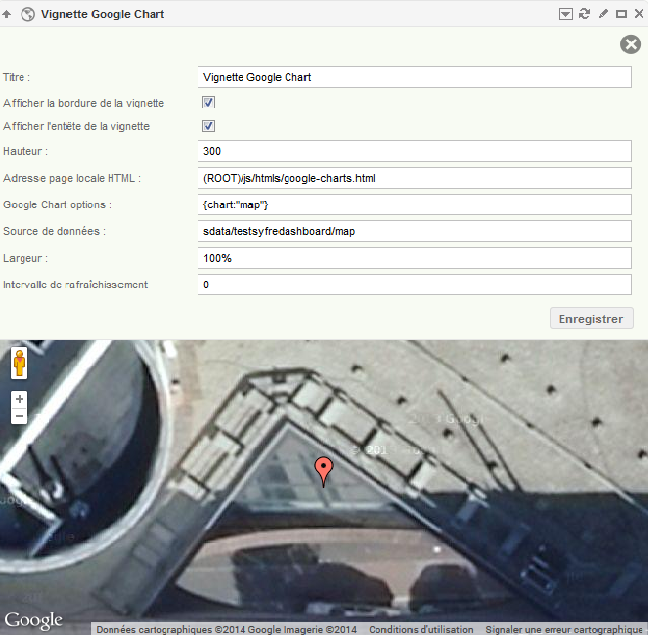Open the vignette dropdown menu arrow
Image resolution: width=648 pixels, height=635 pixels.
pos(565,14)
